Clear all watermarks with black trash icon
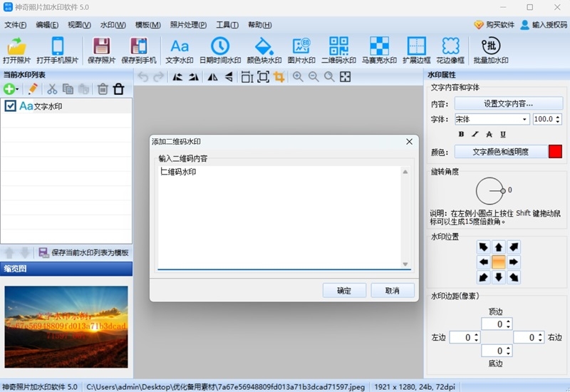The width and height of the screenshot is (570, 392). pyautogui.click(x=118, y=88)
